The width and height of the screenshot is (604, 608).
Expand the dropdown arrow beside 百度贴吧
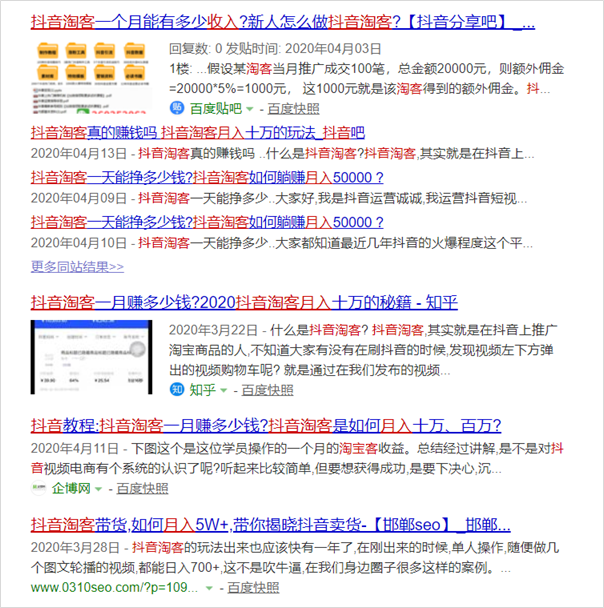[250, 109]
